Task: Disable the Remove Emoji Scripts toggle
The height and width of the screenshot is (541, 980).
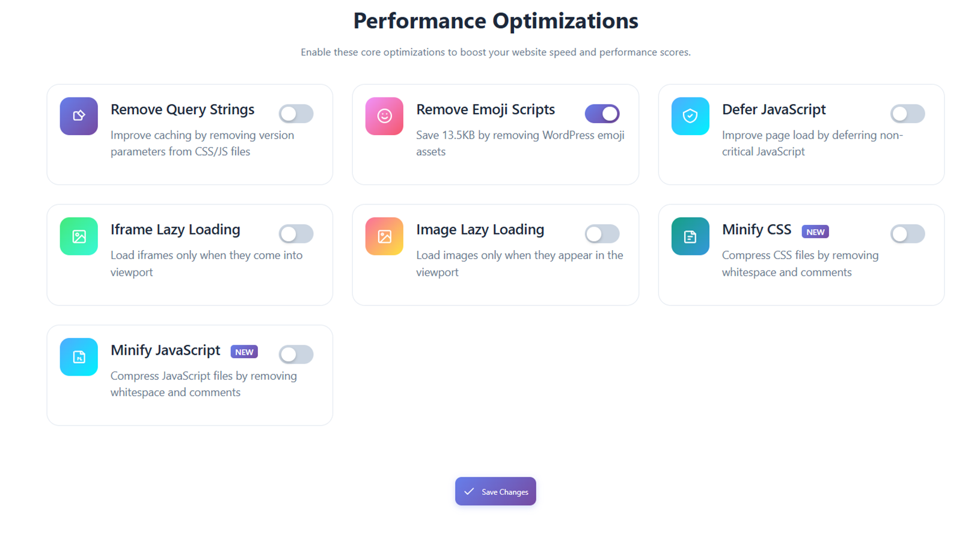Action: click(x=602, y=114)
